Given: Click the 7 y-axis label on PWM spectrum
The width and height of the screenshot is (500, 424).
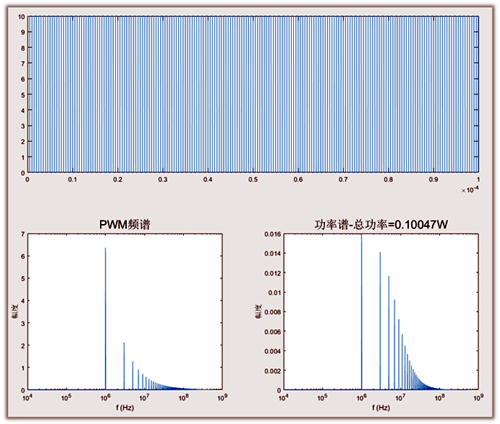Looking at the screenshot, I should pyautogui.click(x=23, y=234).
